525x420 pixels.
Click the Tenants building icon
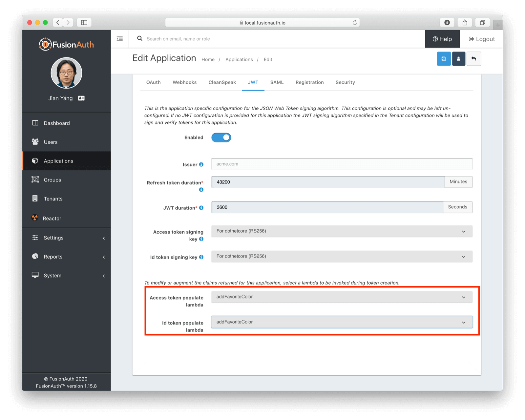click(x=35, y=198)
